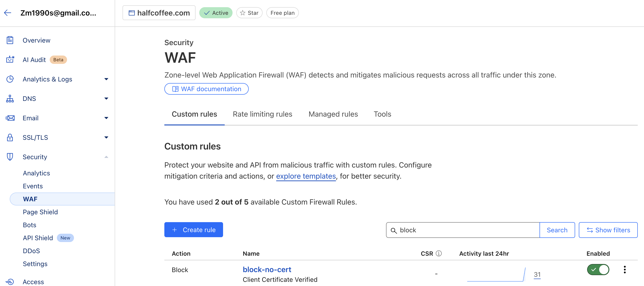Click the Zm1990s@gmail.co... account name
The width and height of the screenshot is (644, 286).
(58, 13)
